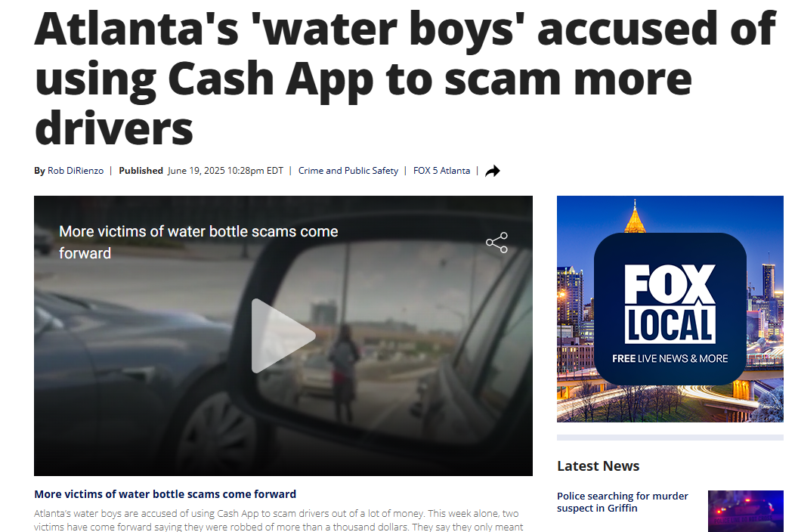Click the 'FREE LIVE NEWS & MORE' text
The image size is (798, 532).
[670, 358]
